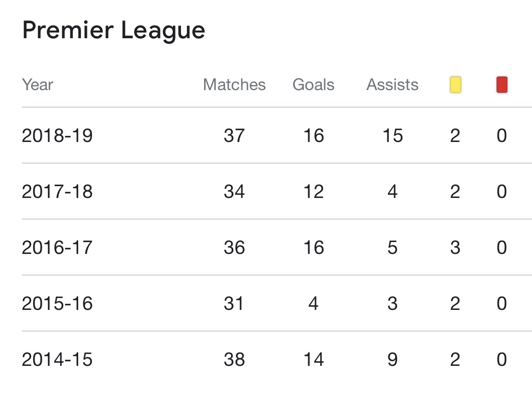Screen dimensions: 532x400
Task: Select the 2018-19 season row label
Action: coord(57,136)
